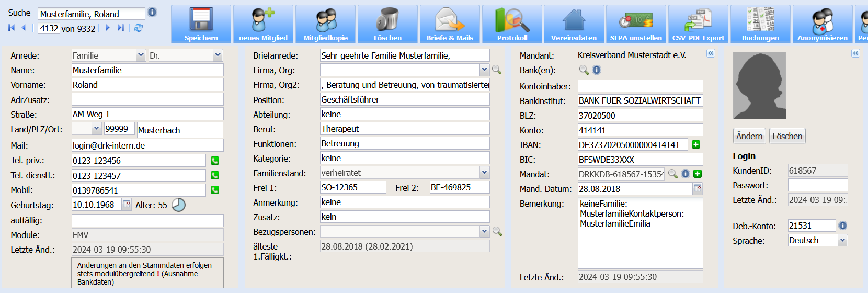The height and width of the screenshot is (293, 868).
Task: Click green plus icon beside IBAN
Action: click(x=696, y=144)
